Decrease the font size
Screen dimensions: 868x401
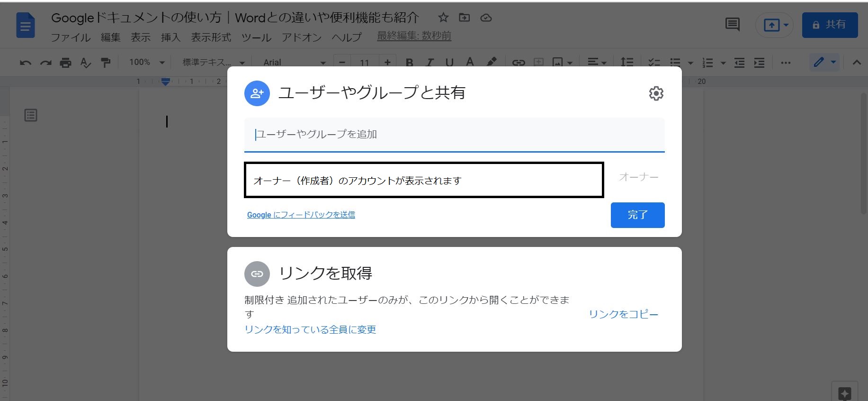coord(342,63)
